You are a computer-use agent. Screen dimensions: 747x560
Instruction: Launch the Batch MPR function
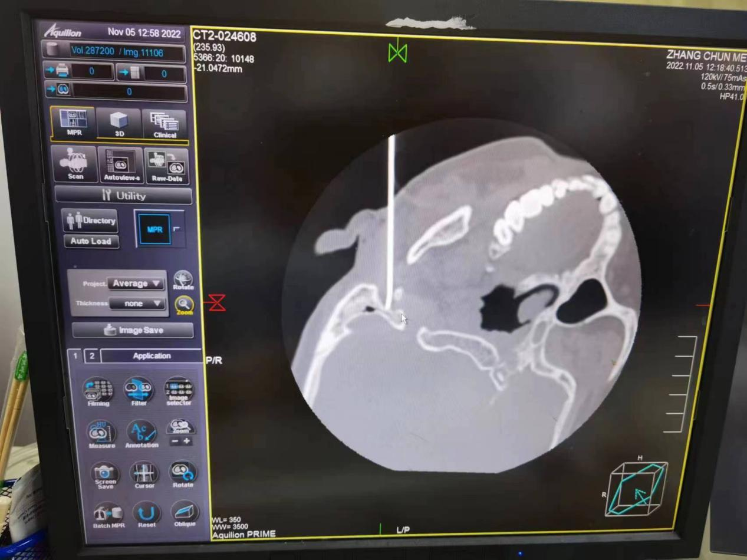(x=108, y=513)
